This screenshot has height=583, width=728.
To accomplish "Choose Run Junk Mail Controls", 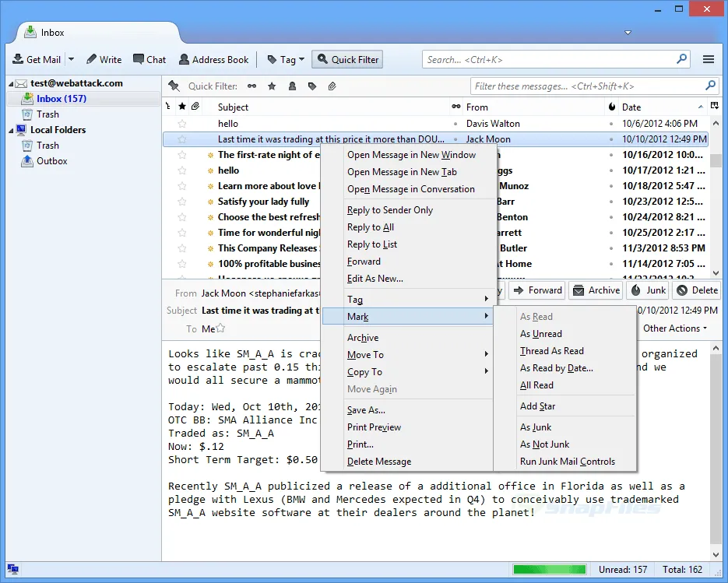I will tap(568, 462).
